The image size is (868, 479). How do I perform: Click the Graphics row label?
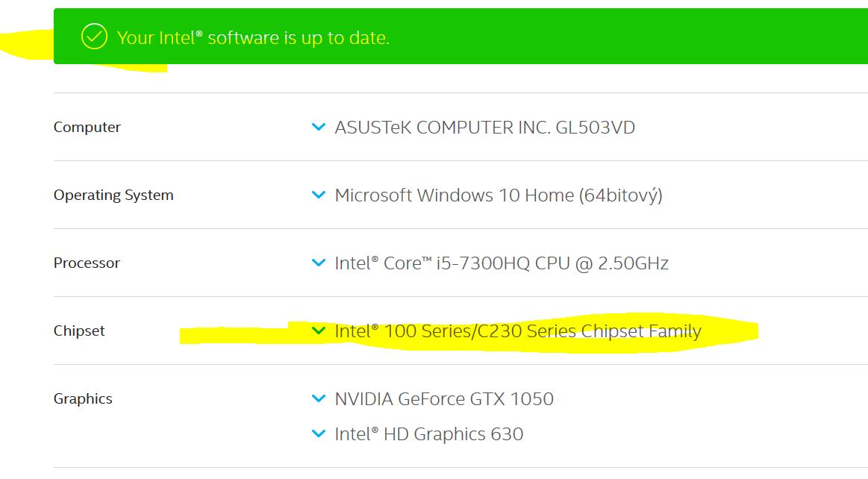[83, 399]
